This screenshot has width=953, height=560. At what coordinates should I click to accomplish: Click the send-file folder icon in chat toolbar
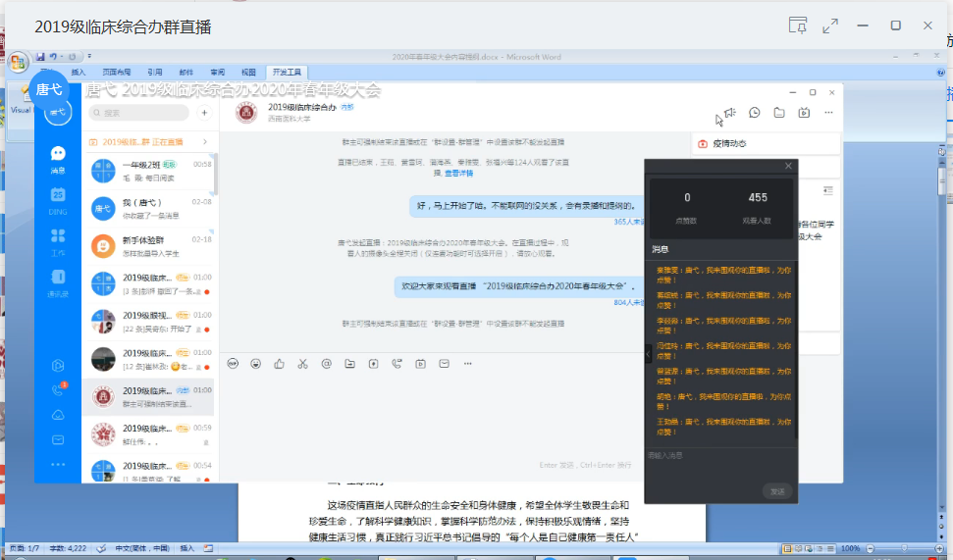(350, 364)
